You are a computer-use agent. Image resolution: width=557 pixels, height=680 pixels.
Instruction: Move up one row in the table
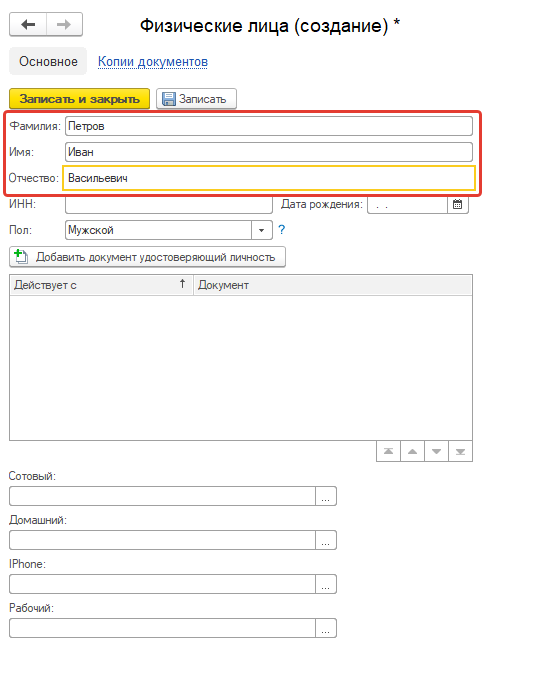pos(413,451)
